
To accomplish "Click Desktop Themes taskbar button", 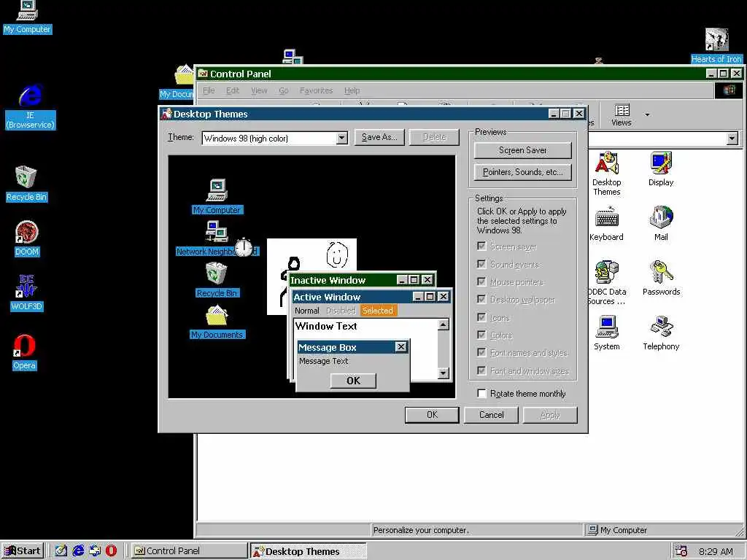I will point(309,551).
